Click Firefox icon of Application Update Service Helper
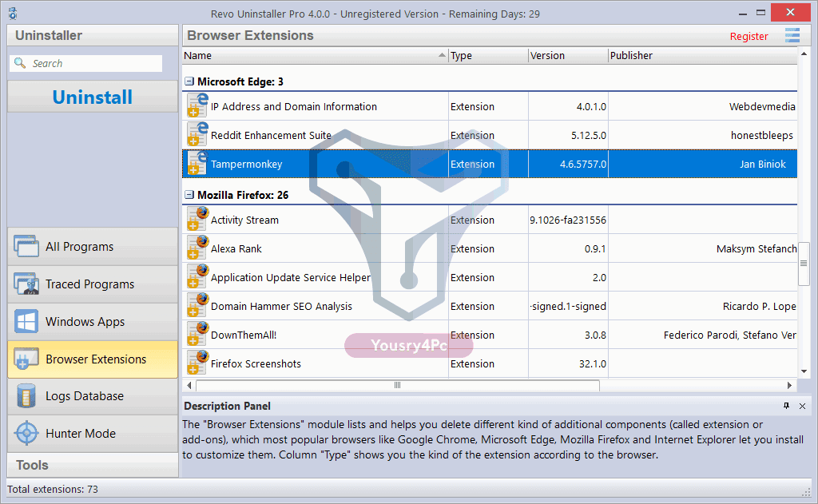The height and width of the screenshot is (504, 818). [197, 276]
